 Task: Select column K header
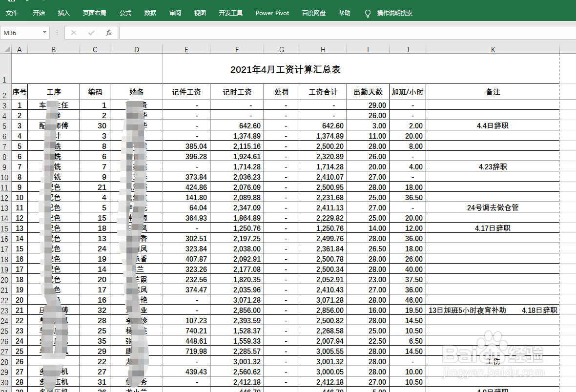pyautogui.click(x=493, y=49)
